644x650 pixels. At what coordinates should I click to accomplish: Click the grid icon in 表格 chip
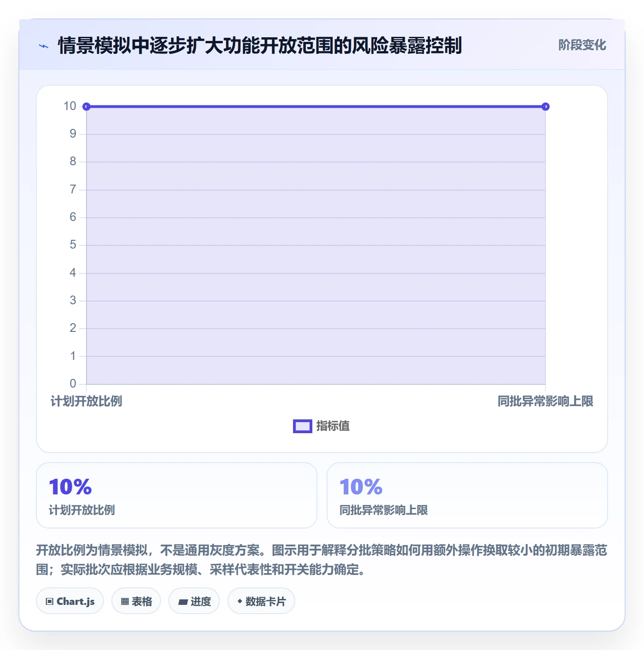125,602
